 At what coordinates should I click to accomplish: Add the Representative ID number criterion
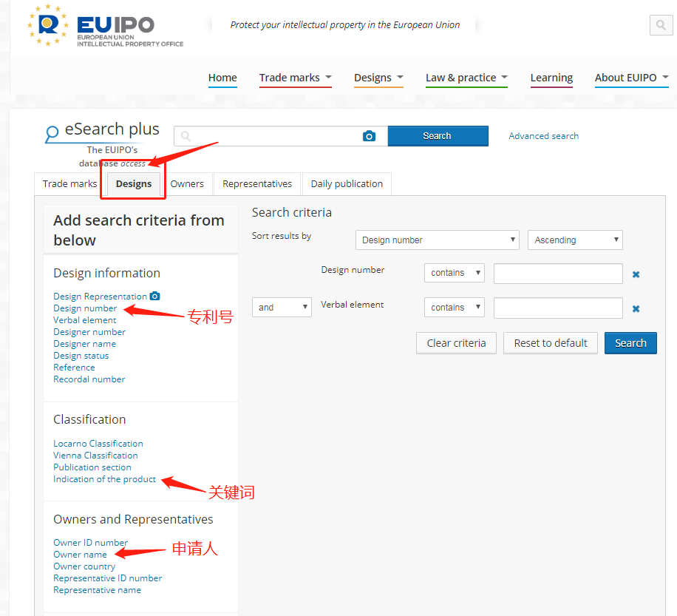pos(107,578)
